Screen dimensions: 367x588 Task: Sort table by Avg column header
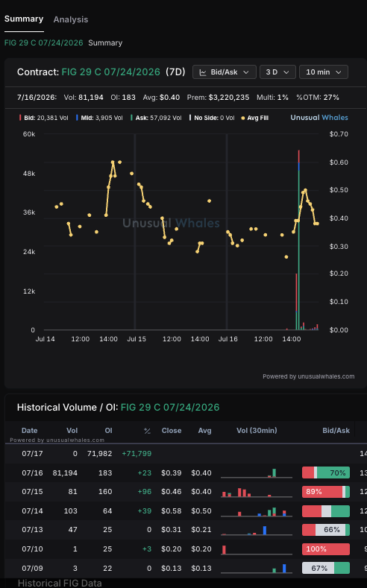pyautogui.click(x=204, y=431)
